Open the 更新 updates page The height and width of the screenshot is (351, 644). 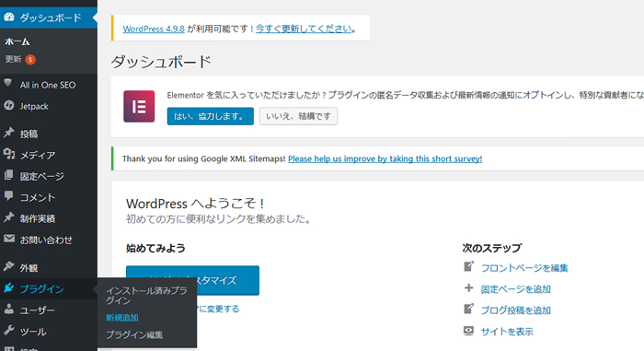tap(13, 59)
